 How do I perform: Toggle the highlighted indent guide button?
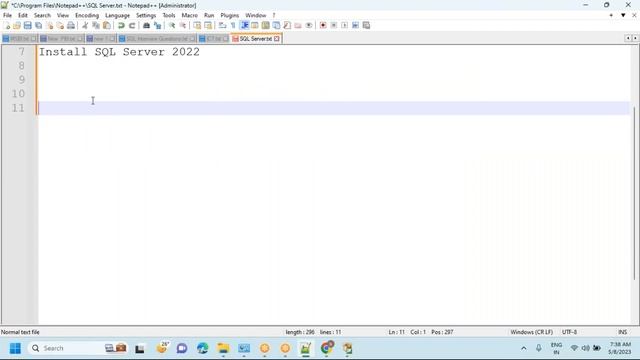pos(244,25)
